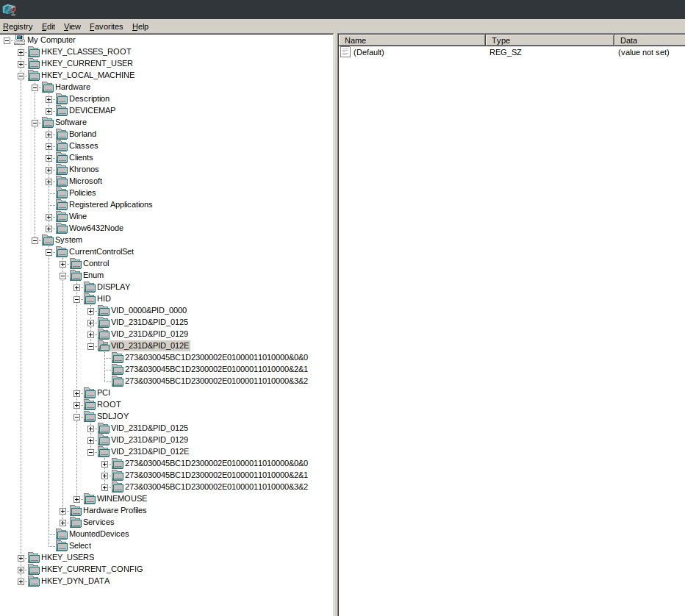This screenshot has width=685, height=616.
Task: Expand the Services key
Action: point(63,522)
